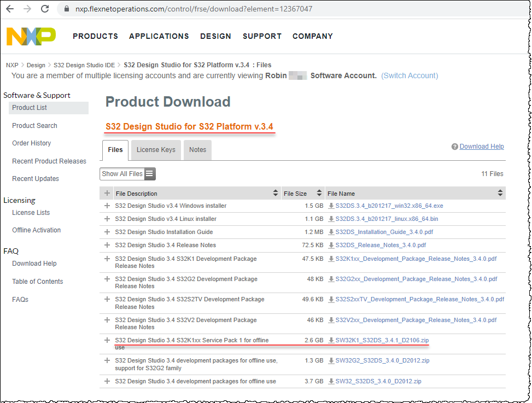Expand the S32 Design Studio 3.4 Release Notes row
Viewport: 532px width, 403px height.
(107, 245)
